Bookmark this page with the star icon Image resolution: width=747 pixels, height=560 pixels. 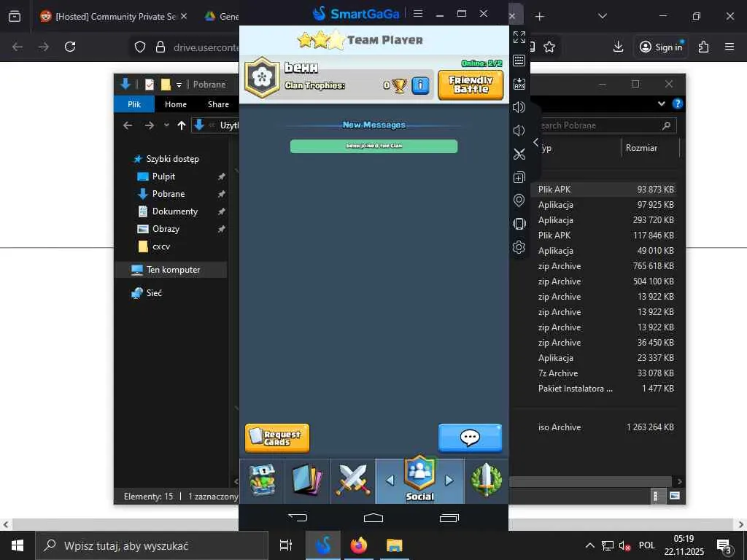click(549, 47)
